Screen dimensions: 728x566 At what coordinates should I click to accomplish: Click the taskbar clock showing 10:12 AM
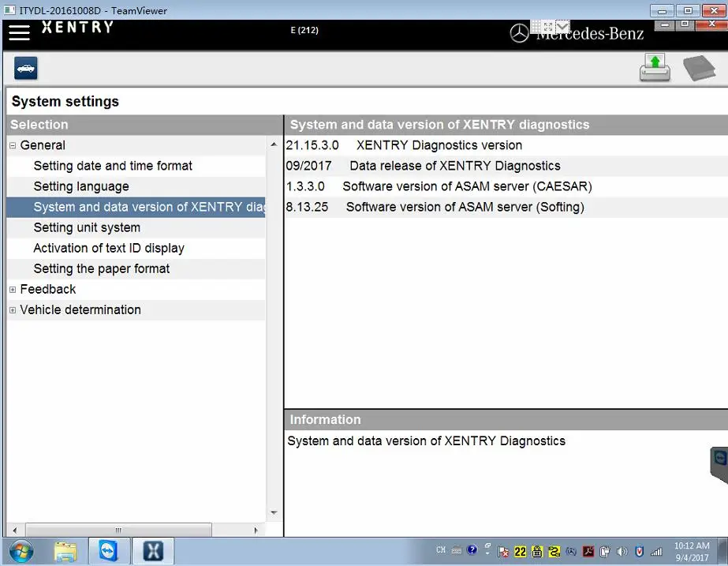[x=692, y=552]
